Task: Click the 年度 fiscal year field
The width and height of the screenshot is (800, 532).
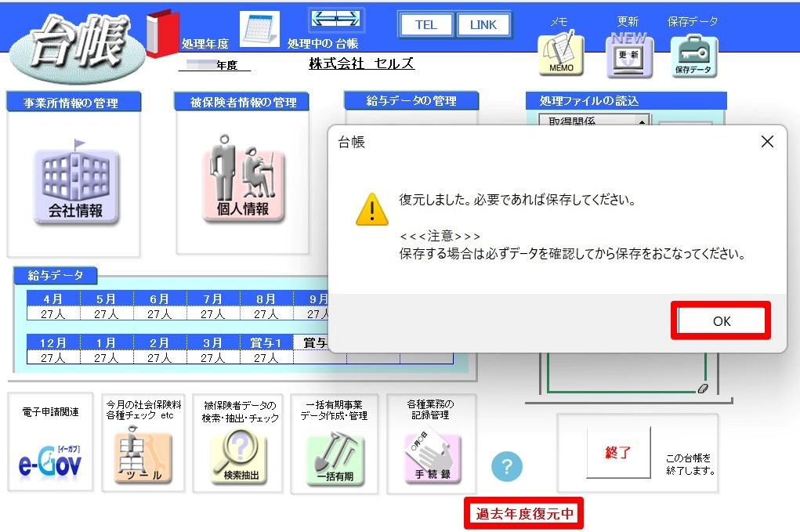Action: (214, 65)
